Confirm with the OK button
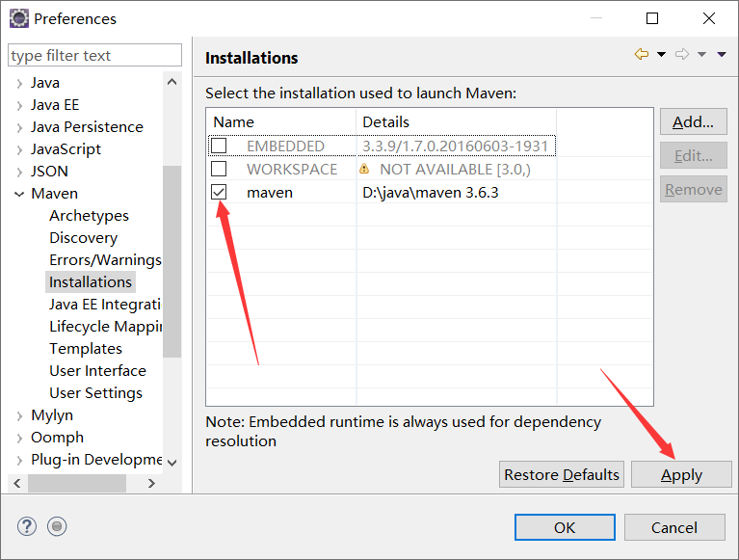This screenshot has width=739, height=560. [x=565, y=527]
